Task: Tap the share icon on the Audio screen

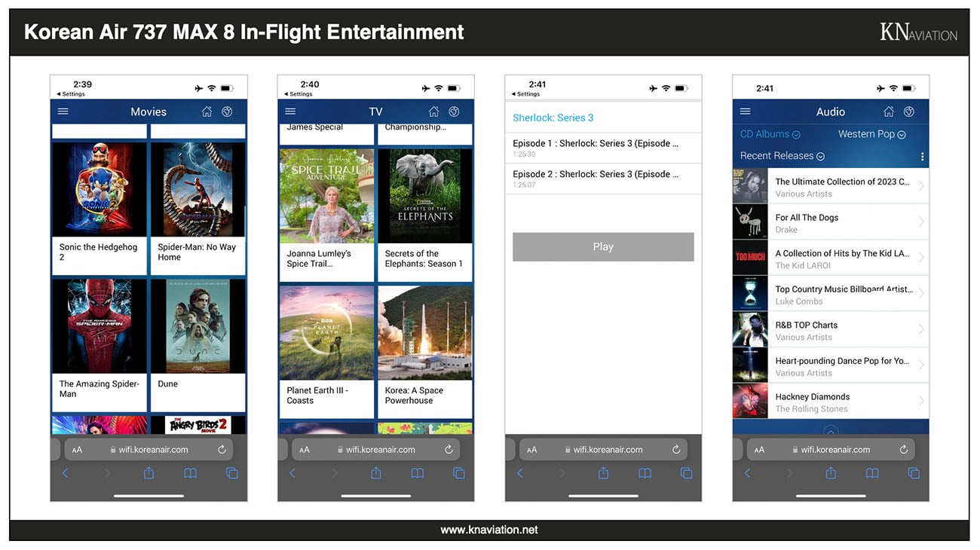Action: pyautogui.click(x=831, y=472)
